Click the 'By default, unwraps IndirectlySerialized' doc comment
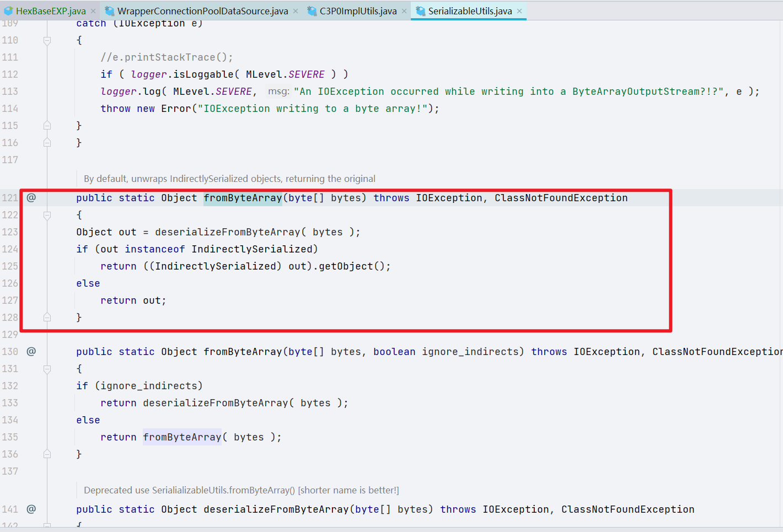The height and width of the screenshot is (532, 783). tap(229, 179)
